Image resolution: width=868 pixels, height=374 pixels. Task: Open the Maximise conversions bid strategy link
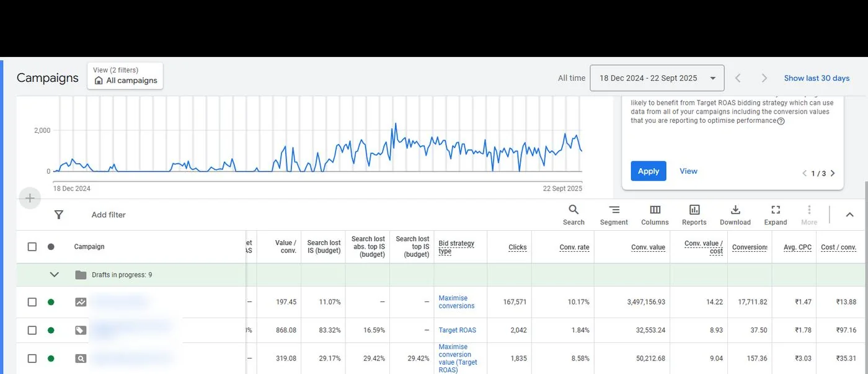456,302
